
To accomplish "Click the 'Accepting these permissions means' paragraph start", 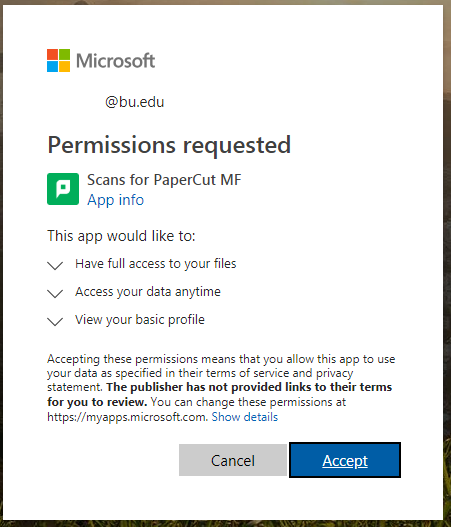I will tap(123, 359).
